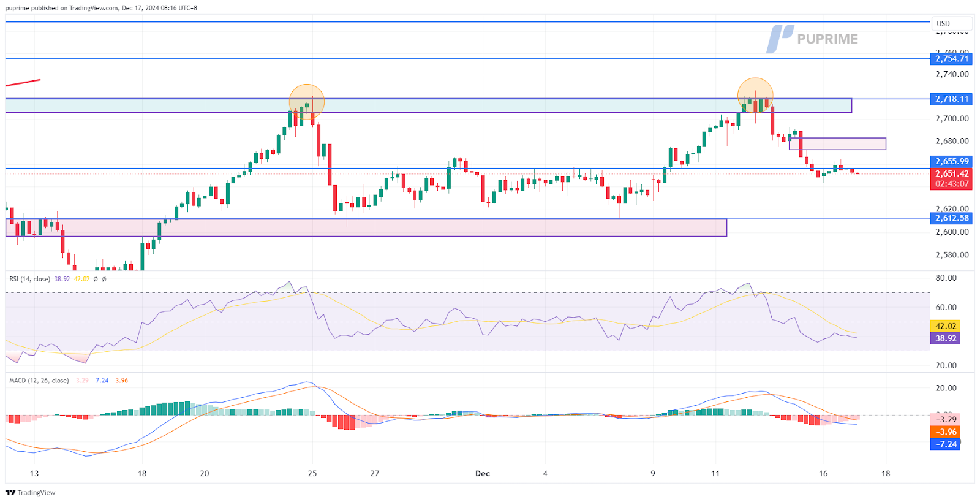Select the 2,655.99 price line tag

951,162
